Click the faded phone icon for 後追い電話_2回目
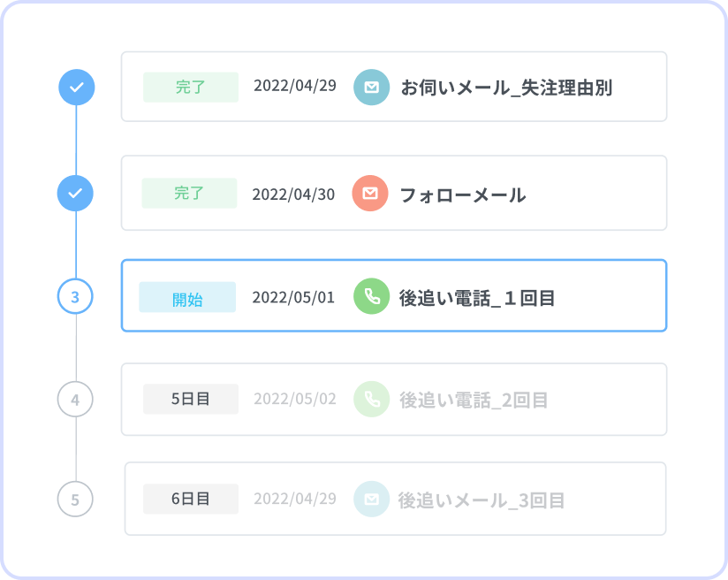This screenshot has height=580, width=728. [371, 399]
